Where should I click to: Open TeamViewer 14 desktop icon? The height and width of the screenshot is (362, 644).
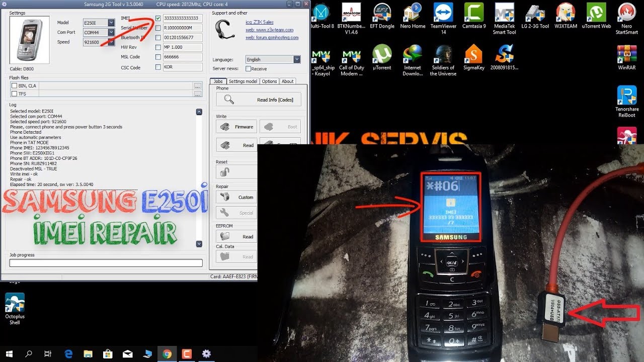[443, 19]
